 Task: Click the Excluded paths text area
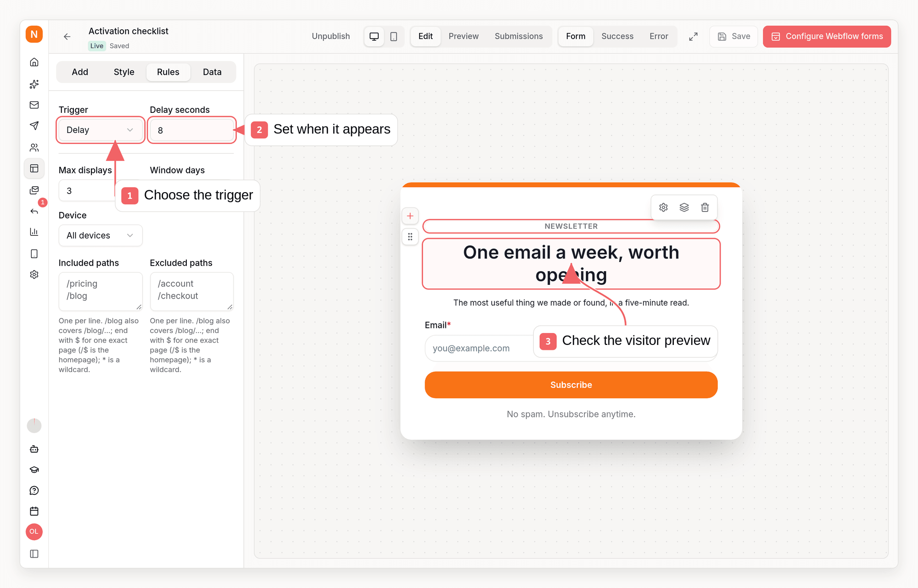192,291
